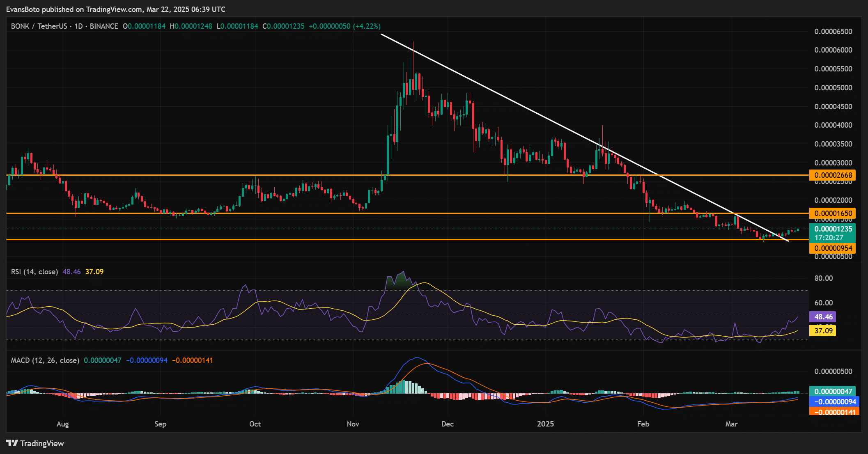Image resolution: width=868 pixels, height=454 pixels.
Task: Click the publisher header text by EvansBoto
Action: [116, 9]
